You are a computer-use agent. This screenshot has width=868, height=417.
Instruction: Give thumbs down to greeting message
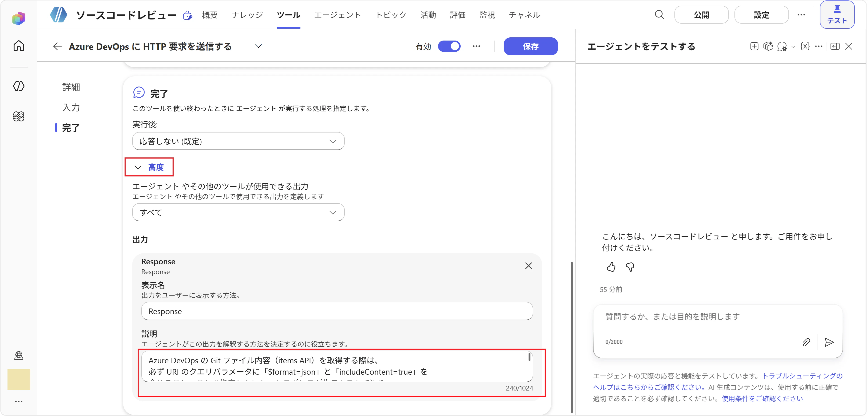(x=630, y=267)
